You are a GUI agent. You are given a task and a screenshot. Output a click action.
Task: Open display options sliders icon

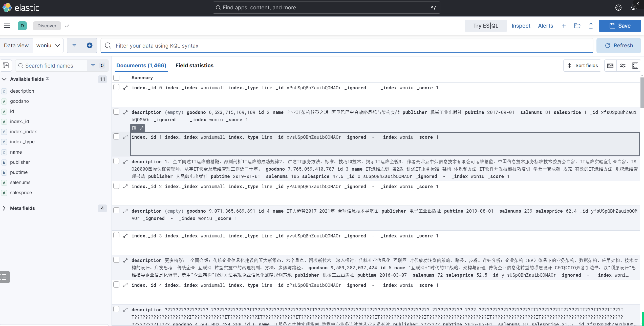pos(623,66)
